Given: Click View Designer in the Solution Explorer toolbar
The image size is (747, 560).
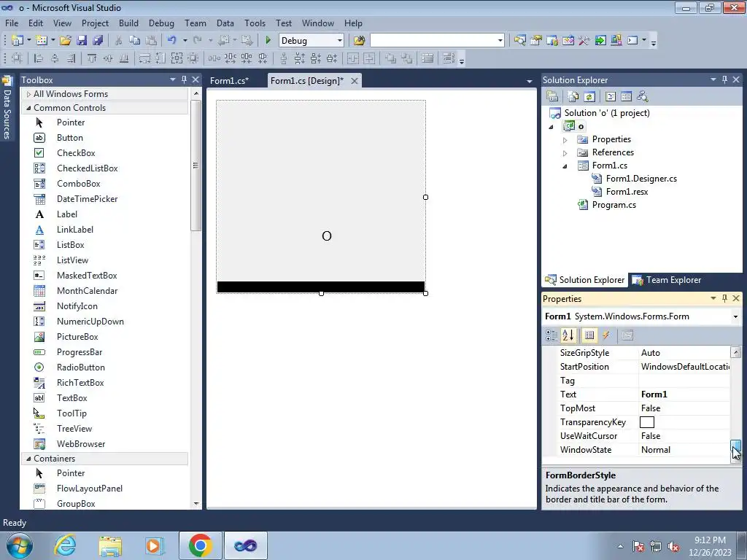Looking at the screenshot, I should 627,97.
